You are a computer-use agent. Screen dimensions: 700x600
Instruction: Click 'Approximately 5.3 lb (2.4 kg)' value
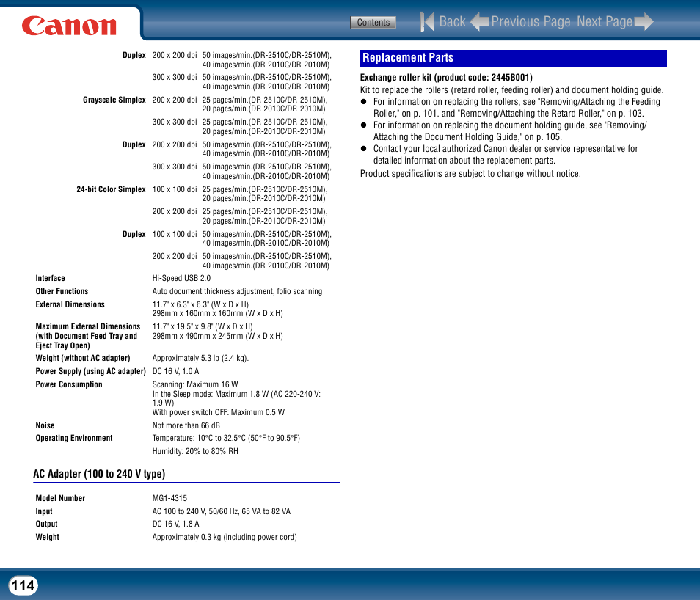(200, 358)
